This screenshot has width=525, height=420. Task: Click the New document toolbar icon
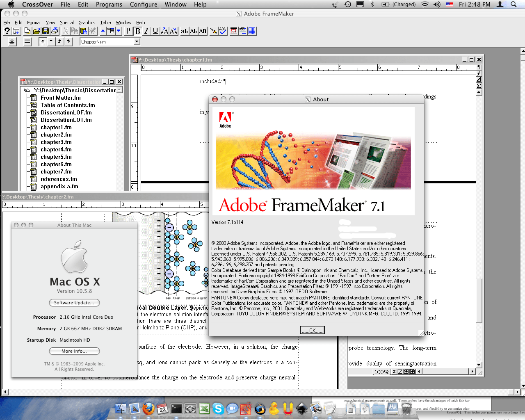pyautogui.click(x=27, y=31)
